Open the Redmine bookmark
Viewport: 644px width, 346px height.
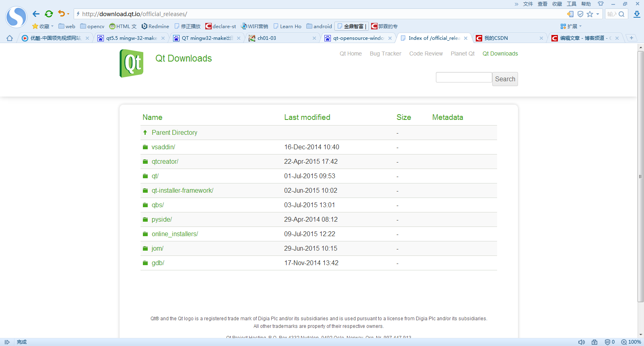point(155,26)
